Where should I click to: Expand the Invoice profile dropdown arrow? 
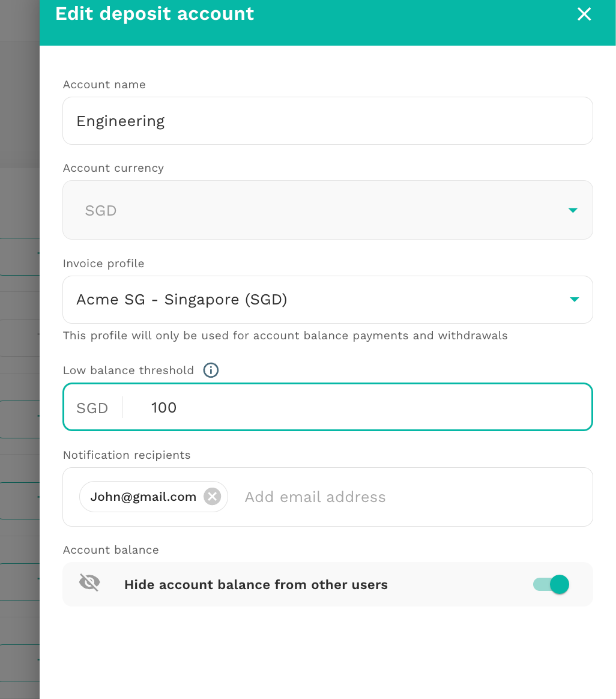click(574, 299)
